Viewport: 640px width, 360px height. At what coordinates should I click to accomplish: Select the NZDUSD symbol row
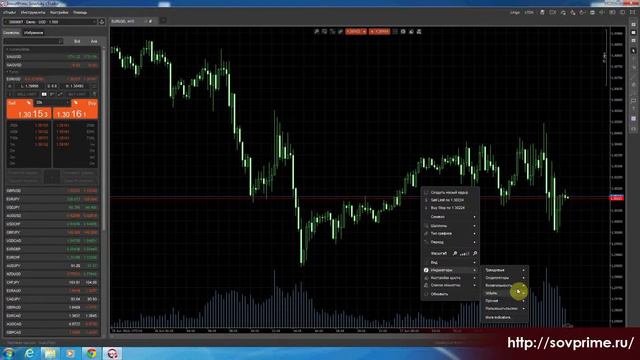[52, 274]
